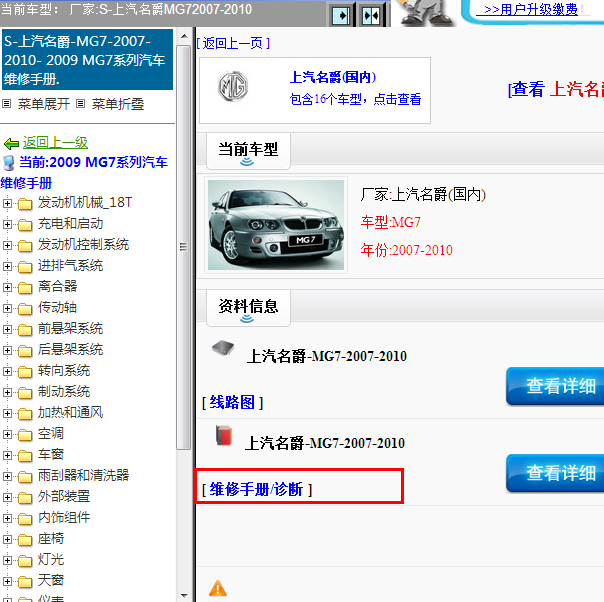
Task: Expand the 充电和启动 tree node
Action: [7, 224]
